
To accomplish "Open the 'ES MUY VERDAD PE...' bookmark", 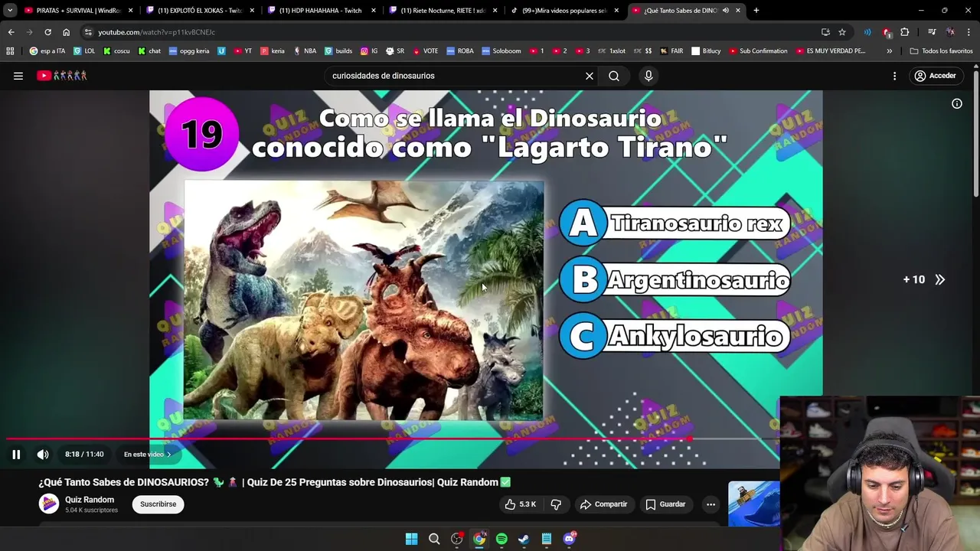I will tap(831, 51).
